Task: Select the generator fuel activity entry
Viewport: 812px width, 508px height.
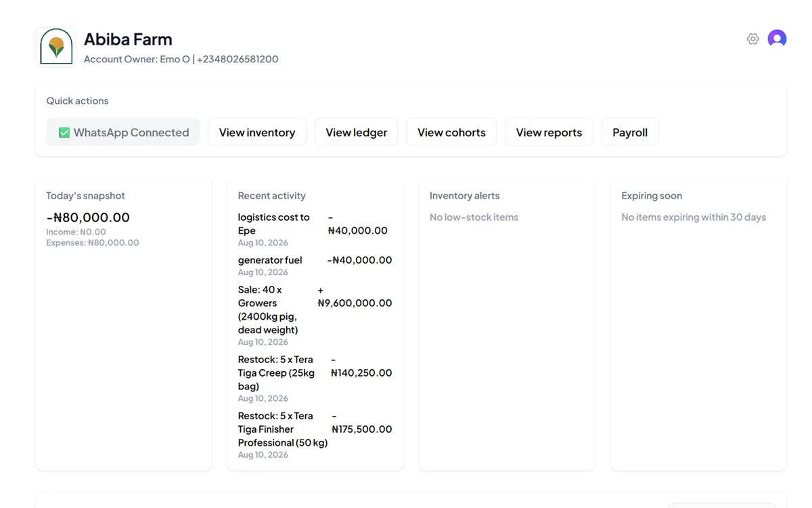Action: 315,266
